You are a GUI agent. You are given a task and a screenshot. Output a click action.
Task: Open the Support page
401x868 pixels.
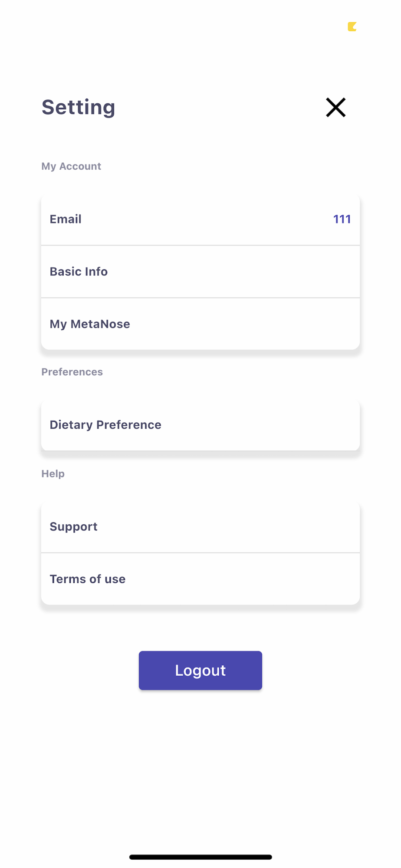[x=200, y=527]
